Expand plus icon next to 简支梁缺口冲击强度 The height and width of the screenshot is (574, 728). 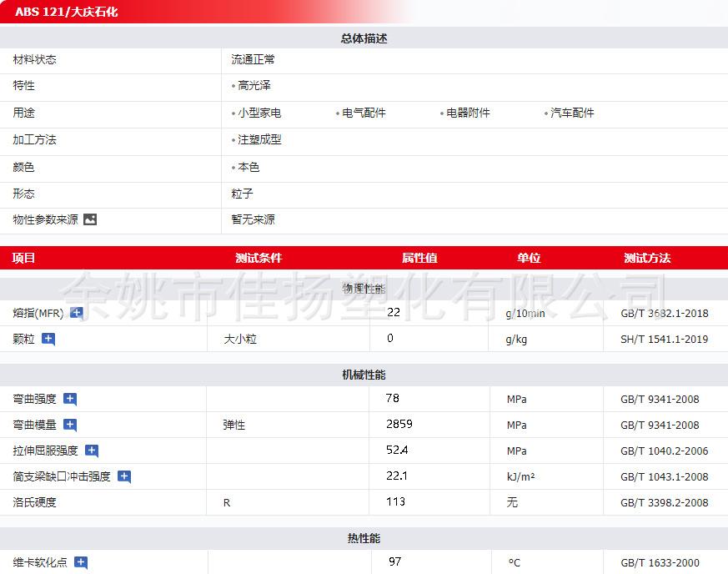[124, 476]
